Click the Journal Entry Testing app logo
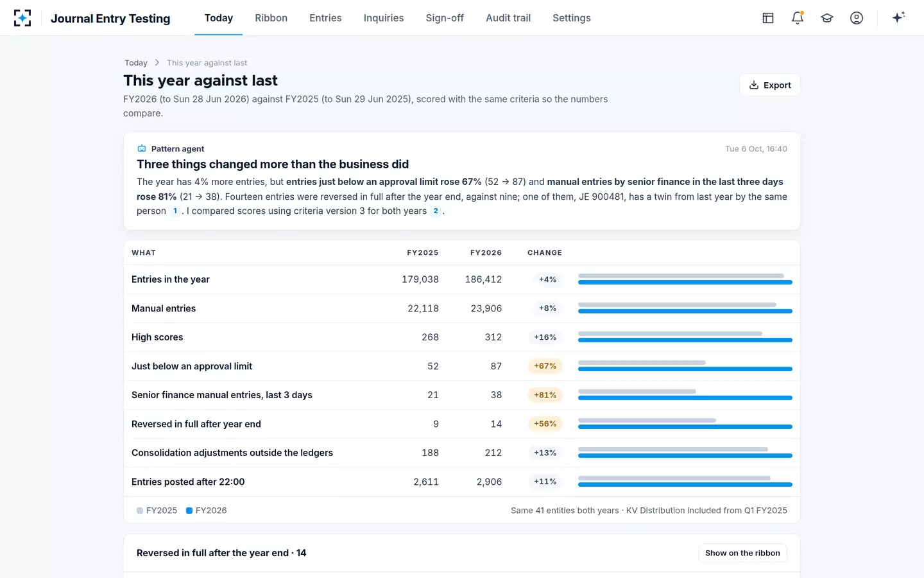The image size is (924, 578). 22,18
